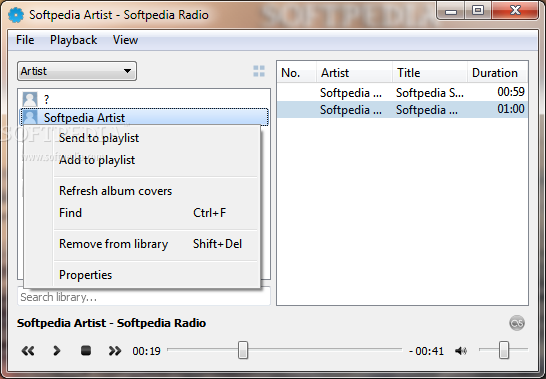Click the play button
This screenshot has height=379, width=546.
[56, 350]
